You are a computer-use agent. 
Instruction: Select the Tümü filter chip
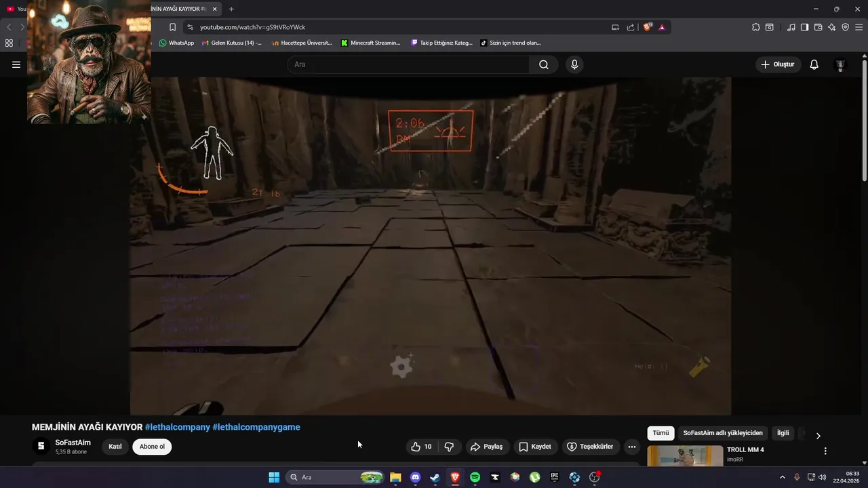pos(660,433)
